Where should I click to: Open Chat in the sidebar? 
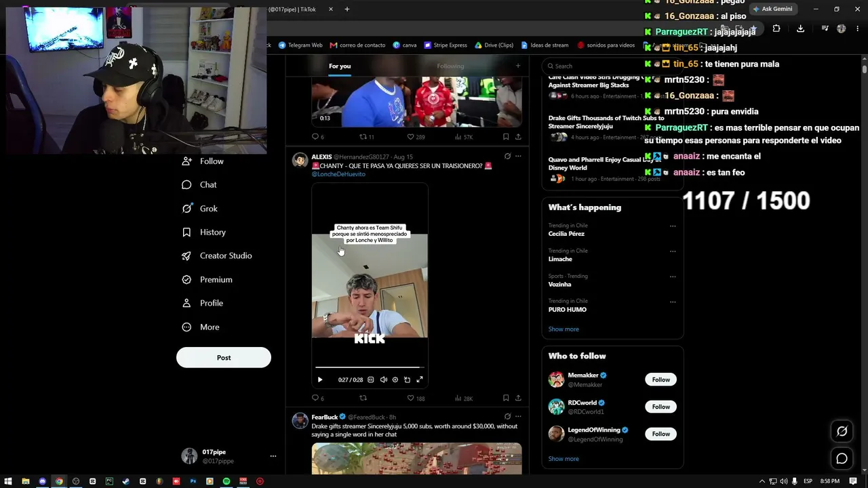coord(199,185)
